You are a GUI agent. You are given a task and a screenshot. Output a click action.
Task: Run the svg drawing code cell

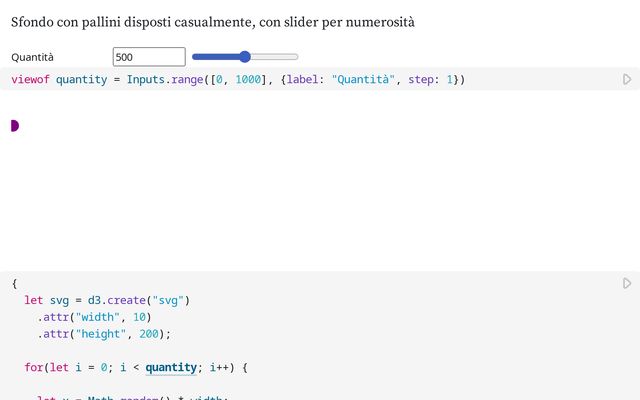(627, 284)
